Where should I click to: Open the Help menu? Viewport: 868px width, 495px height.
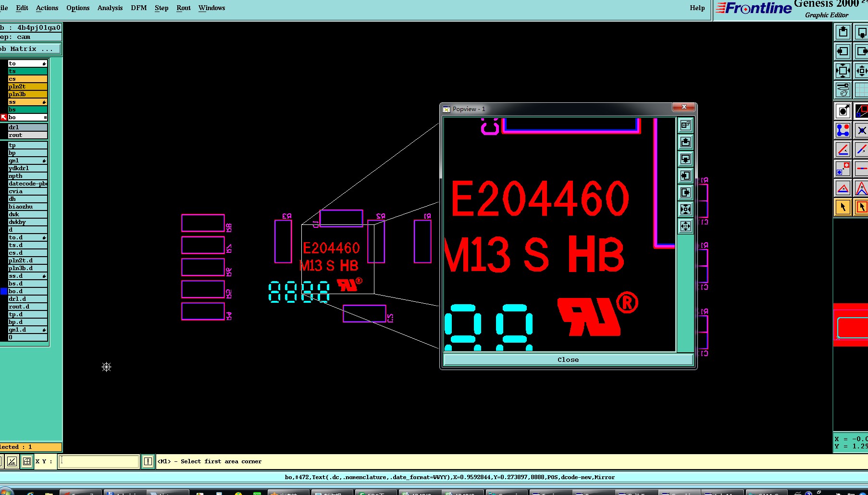pos(697,8)
